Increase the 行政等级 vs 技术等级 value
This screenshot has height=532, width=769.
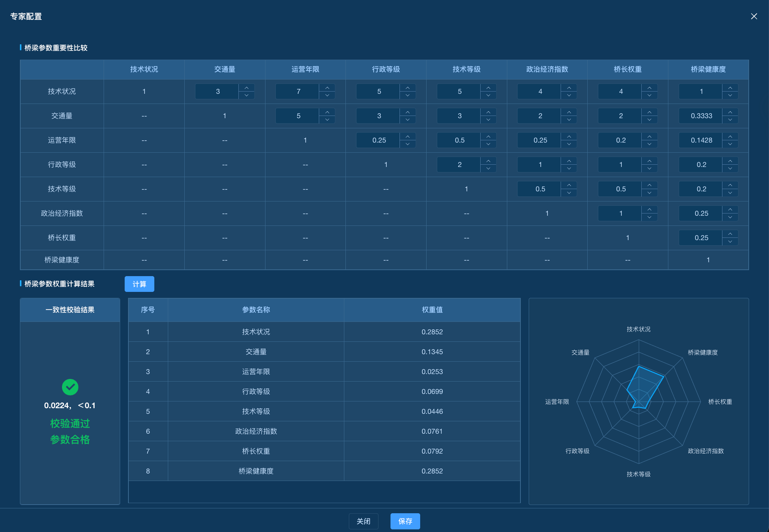488,161
